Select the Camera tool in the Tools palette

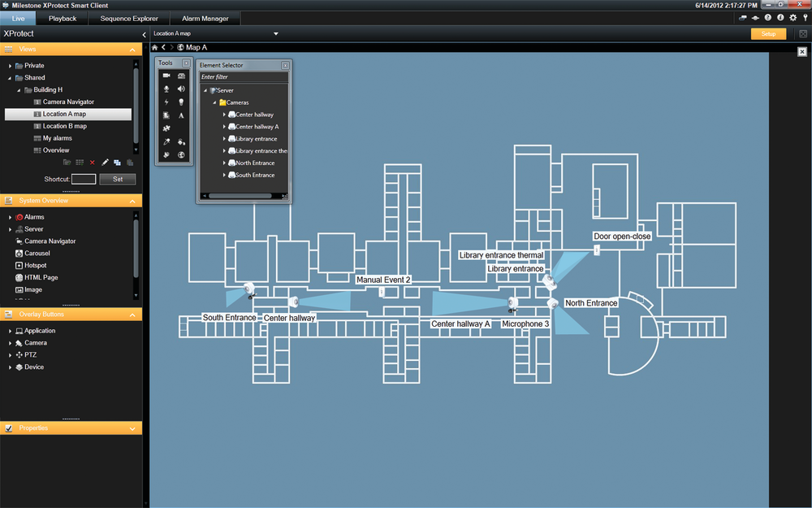coord(167,76)
